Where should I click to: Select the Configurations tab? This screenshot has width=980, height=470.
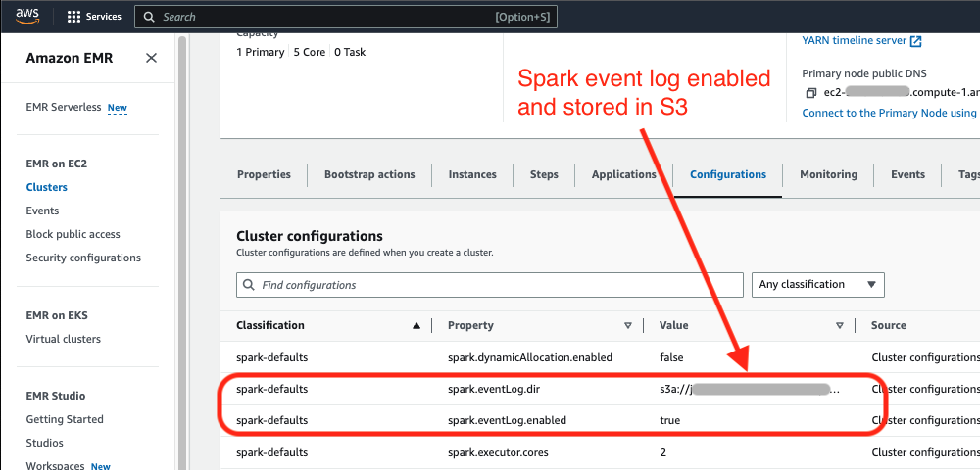[727, 174]
